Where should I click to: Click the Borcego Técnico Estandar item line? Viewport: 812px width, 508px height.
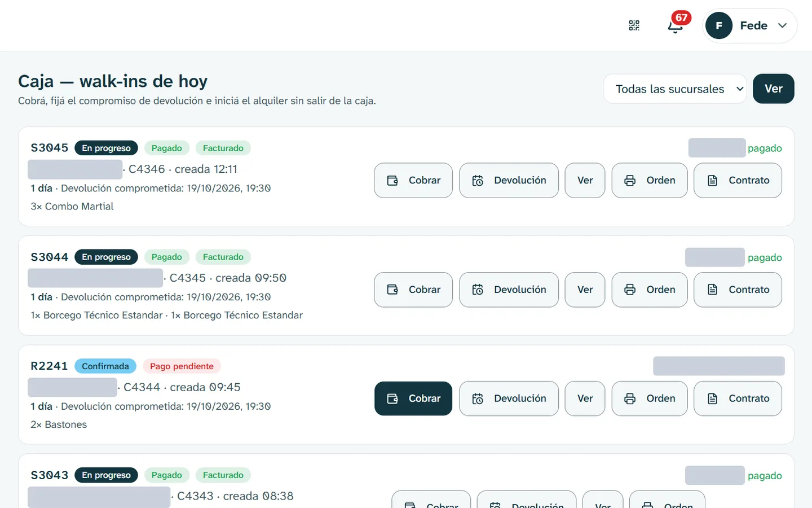[166, 315]
